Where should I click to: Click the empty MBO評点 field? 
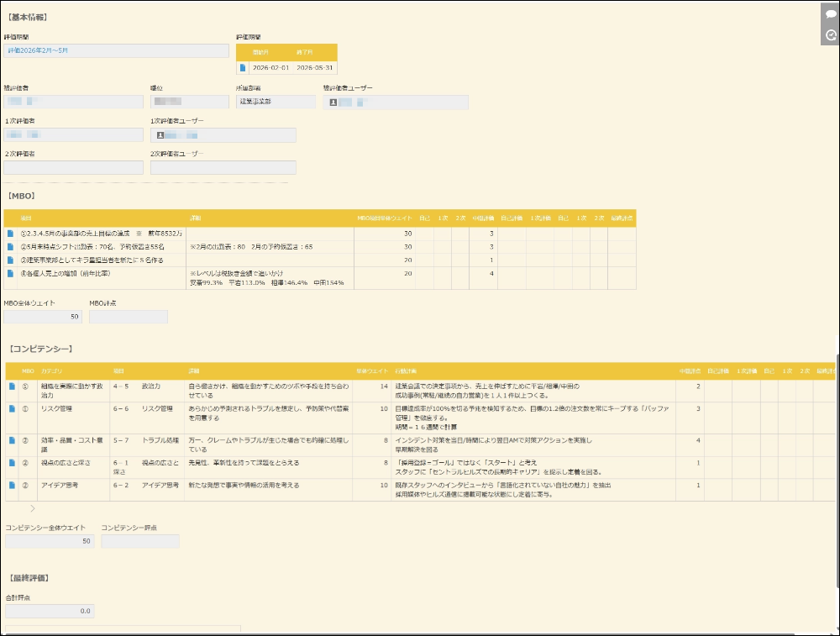129,317
